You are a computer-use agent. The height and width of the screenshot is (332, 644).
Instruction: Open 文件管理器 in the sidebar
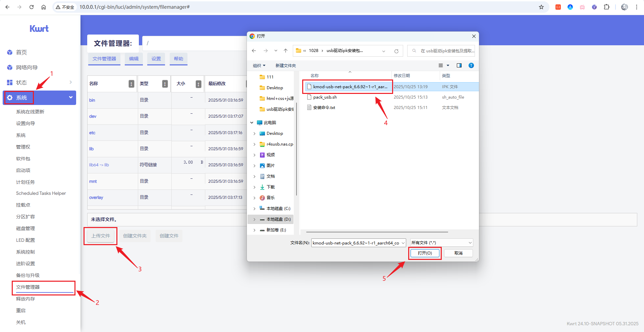(28, 287)
